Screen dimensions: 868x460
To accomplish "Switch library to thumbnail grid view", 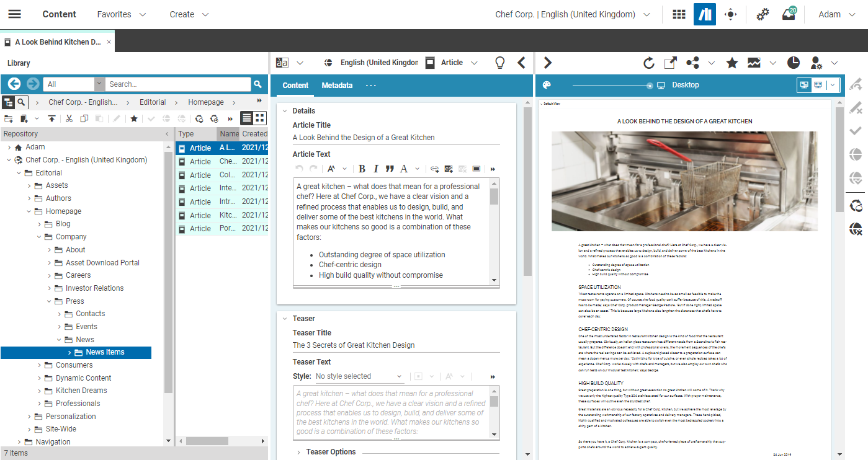I will pos(260,118).
